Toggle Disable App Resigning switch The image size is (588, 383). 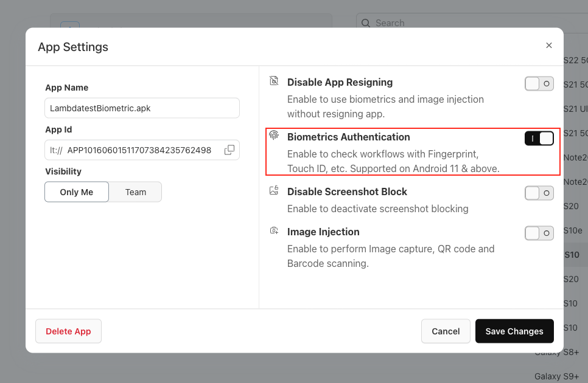(539, 83)
